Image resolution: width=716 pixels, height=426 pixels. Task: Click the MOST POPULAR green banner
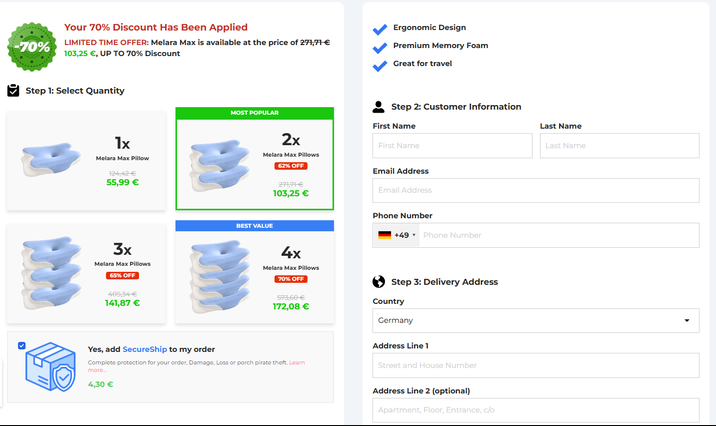click(255, 113)
